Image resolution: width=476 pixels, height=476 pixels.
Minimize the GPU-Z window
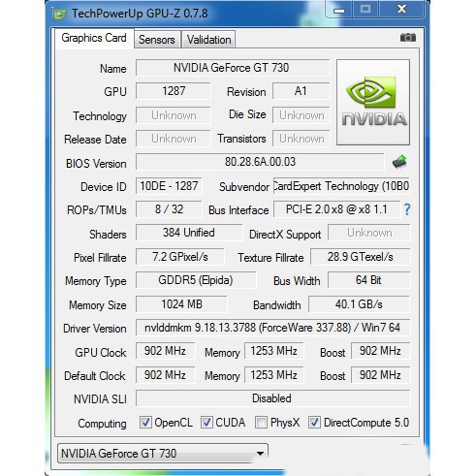click(339, 10)
